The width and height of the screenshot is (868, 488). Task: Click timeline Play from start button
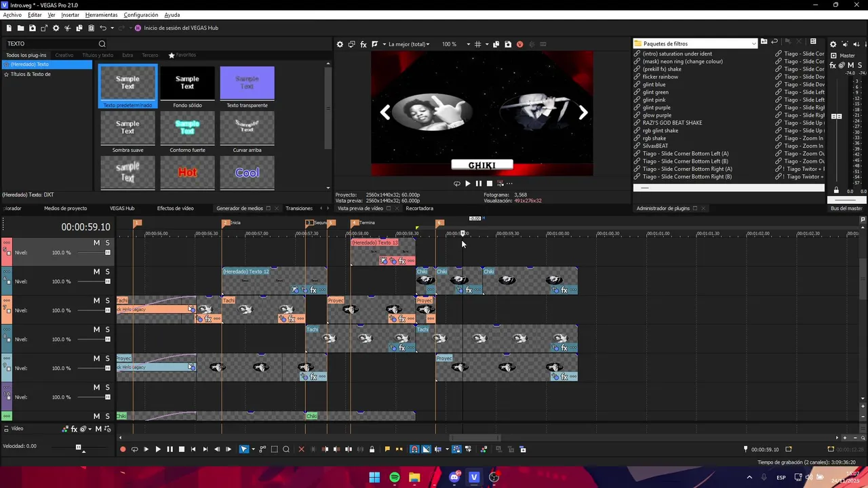tap(146, 449)
